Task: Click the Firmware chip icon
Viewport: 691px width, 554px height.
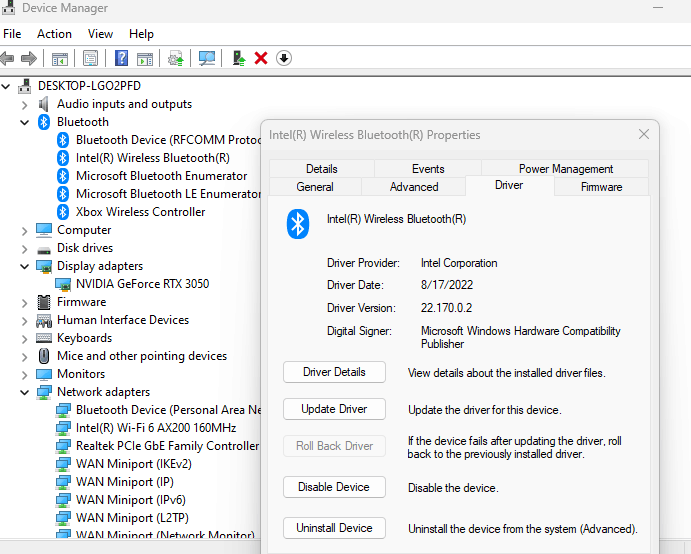Action: [44, 302]
